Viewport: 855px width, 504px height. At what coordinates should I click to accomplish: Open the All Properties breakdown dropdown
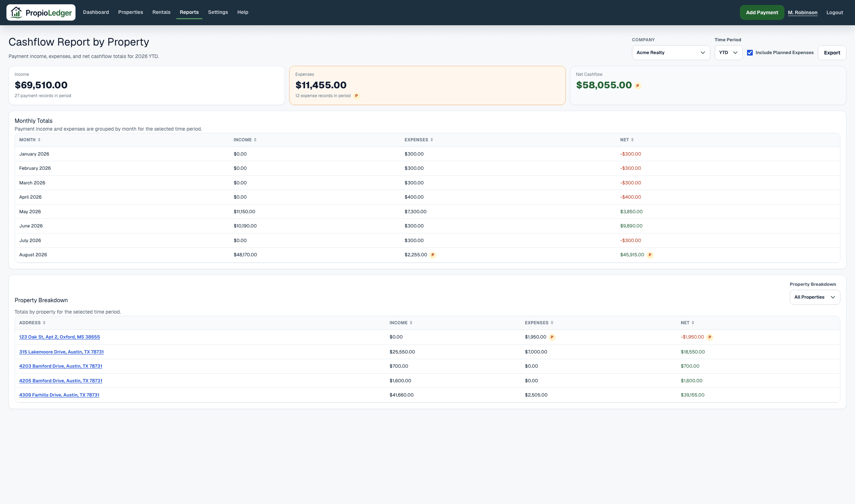pyautogui.click(x=815, y=297)
